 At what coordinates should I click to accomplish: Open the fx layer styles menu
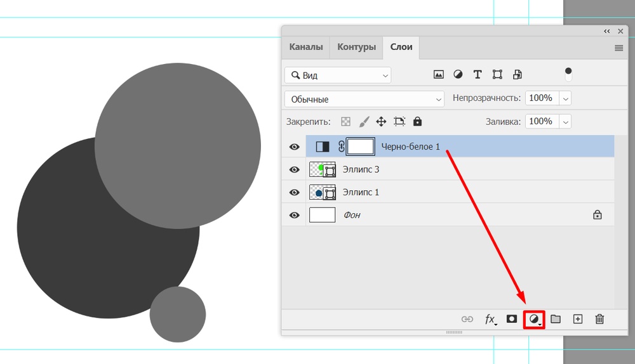coord(491,320)
